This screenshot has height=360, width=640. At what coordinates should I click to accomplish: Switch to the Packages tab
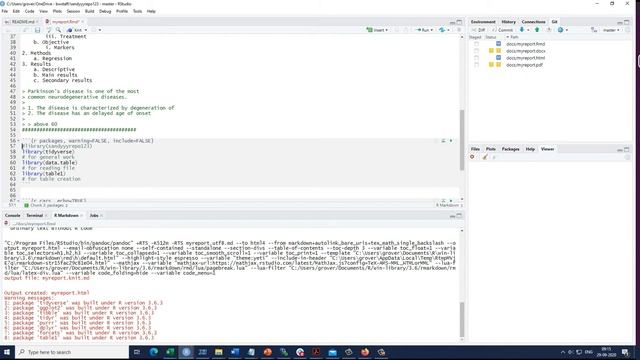[511, 149]
